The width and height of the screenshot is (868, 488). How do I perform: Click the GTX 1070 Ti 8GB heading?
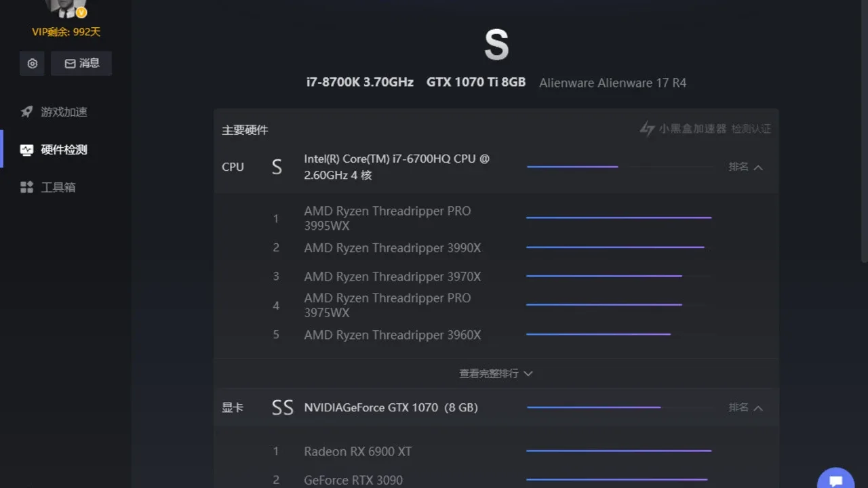click(476, 83)
